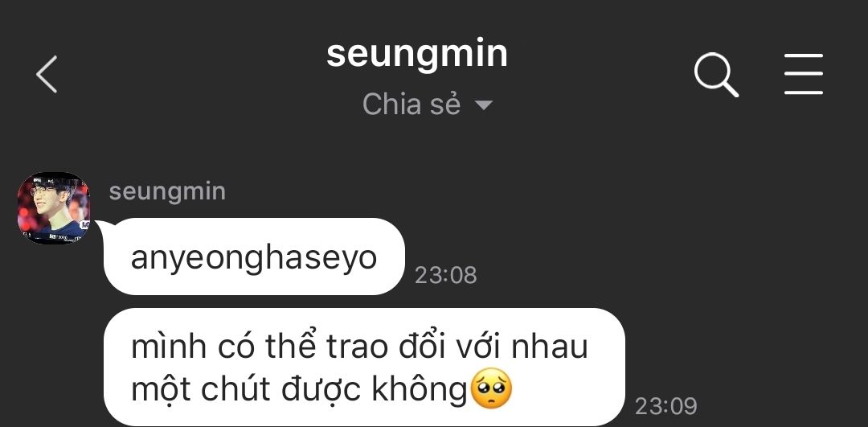The height and width of the screenshot is (427, 868).
Task: Tap the seungmin chat title in header
Action: [x=417, y=54]
